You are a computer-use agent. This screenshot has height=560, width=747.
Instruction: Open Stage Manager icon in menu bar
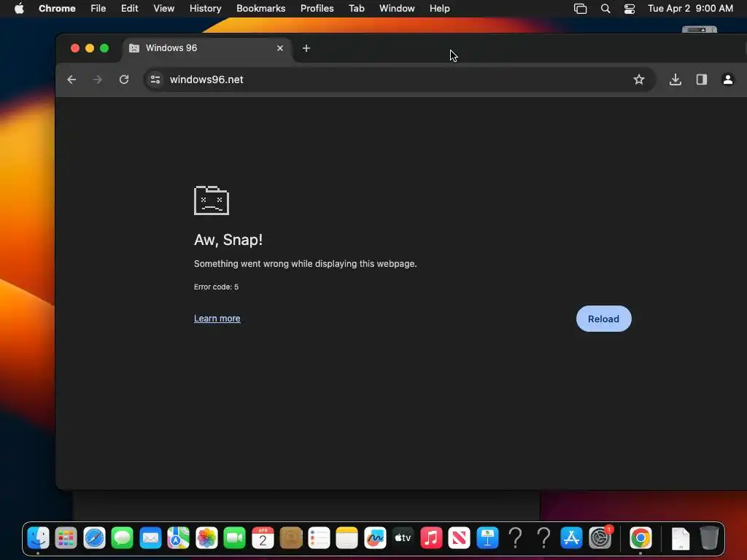(x=580, y=9)
